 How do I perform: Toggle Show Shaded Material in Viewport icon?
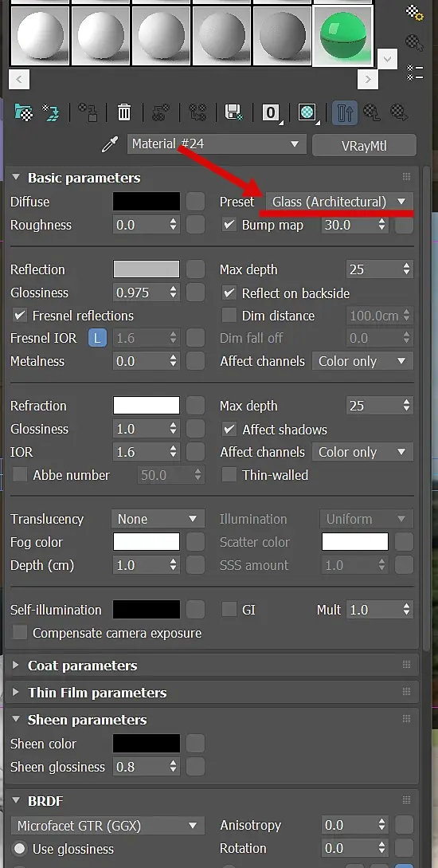307,113
